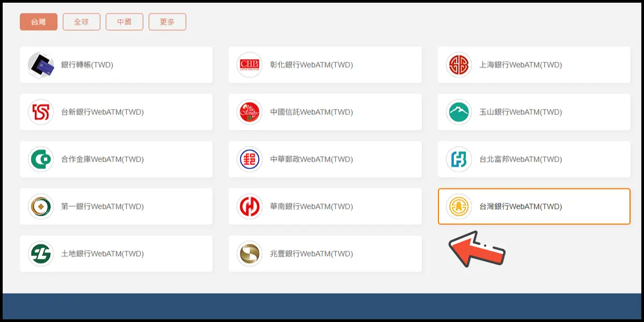
Task: Pick 土地銀行WebATM(TWD) label
Action: 103,254
